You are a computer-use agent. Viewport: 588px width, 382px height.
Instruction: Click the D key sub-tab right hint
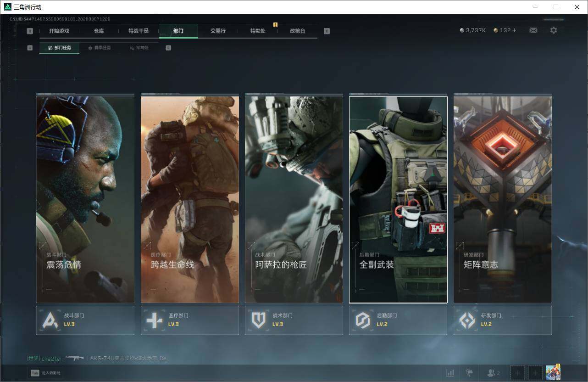click(x=168, y=48)
